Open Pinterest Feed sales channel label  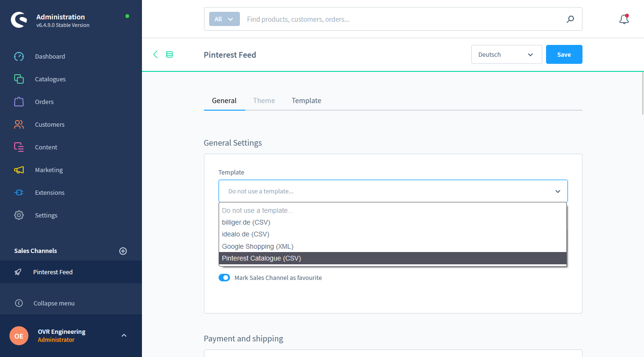[x=53, y=272]
